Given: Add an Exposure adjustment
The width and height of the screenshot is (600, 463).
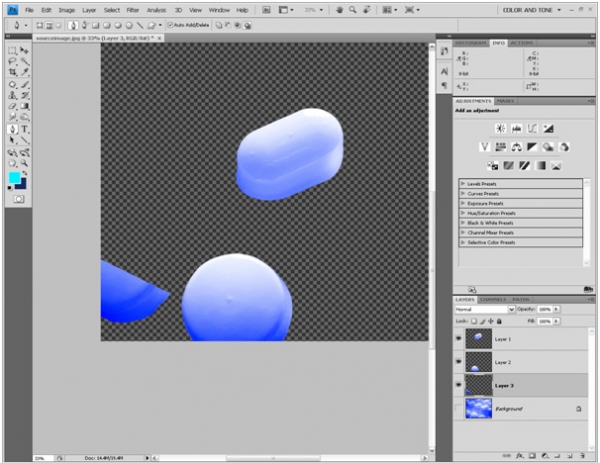Looking at the screenshot, I should tap(548, 129).
